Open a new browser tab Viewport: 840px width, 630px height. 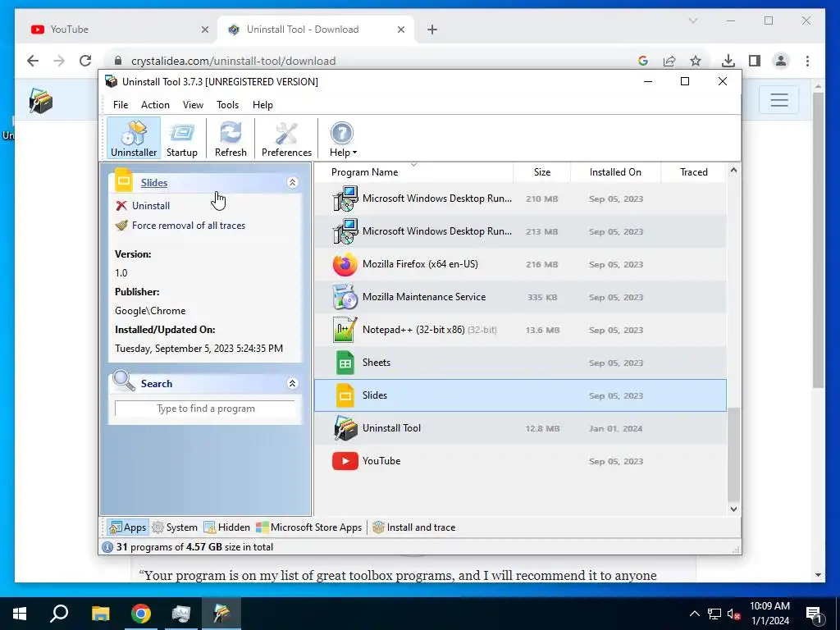click(432, 30)
